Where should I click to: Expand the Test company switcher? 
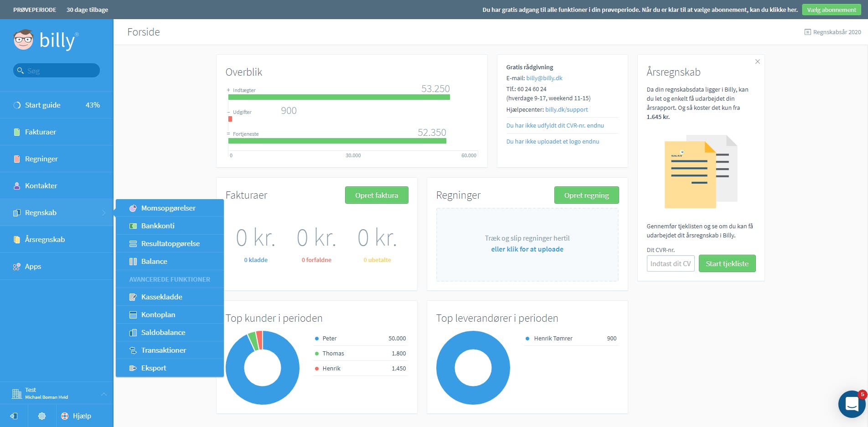coord(103,394)
